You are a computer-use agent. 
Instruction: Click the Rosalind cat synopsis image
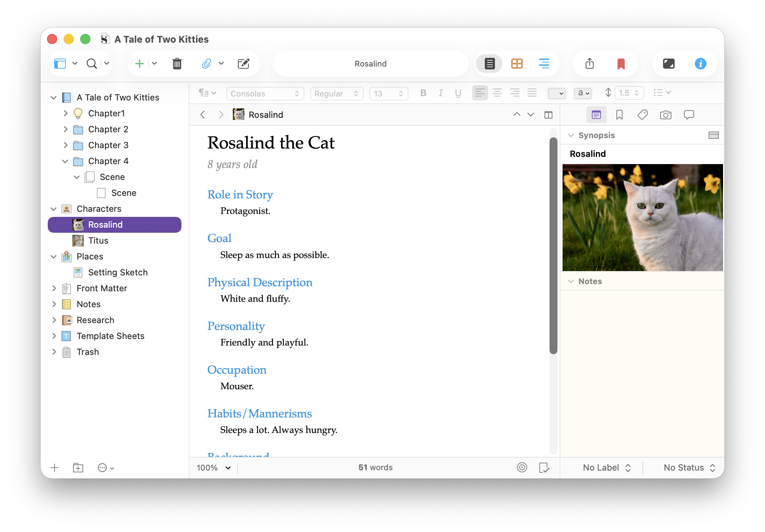642,218
